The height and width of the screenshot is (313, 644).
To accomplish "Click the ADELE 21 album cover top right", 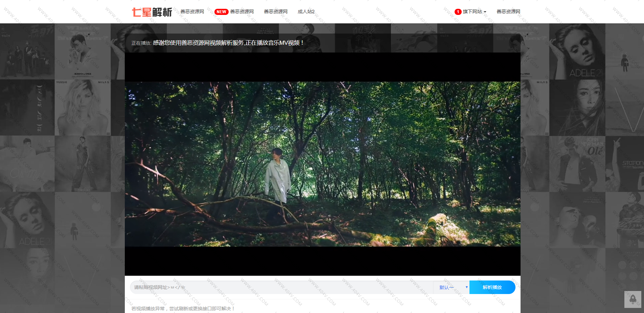I will click(577, 51).
